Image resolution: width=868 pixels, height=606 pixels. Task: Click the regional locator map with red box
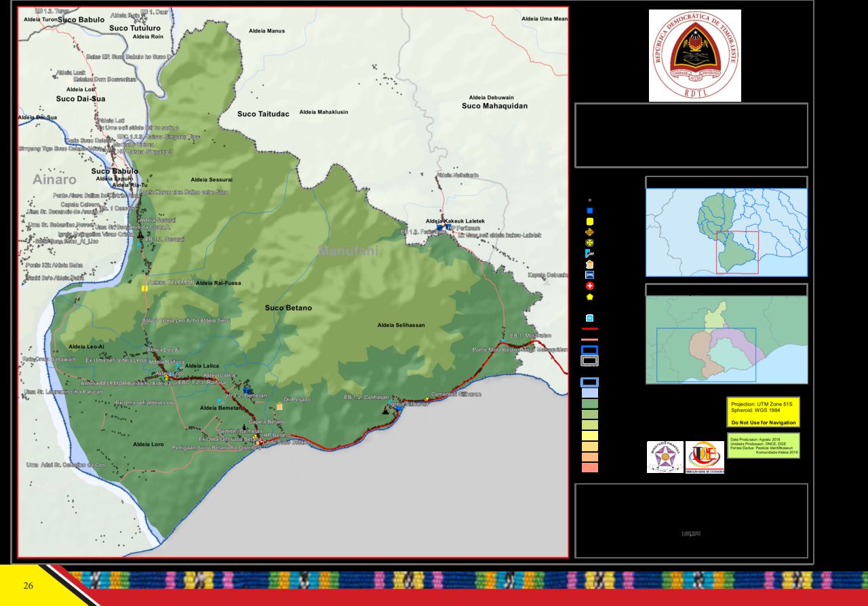[726, 232]
